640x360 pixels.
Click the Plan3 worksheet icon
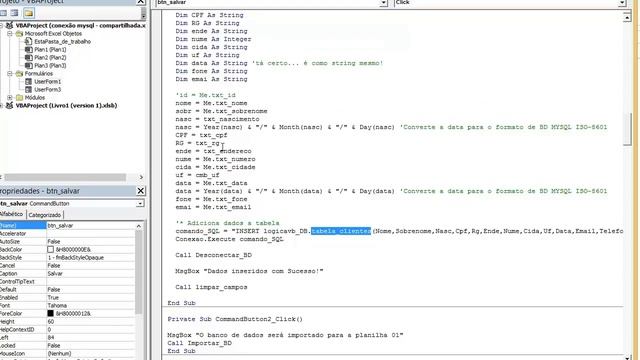tap(29, 65)
